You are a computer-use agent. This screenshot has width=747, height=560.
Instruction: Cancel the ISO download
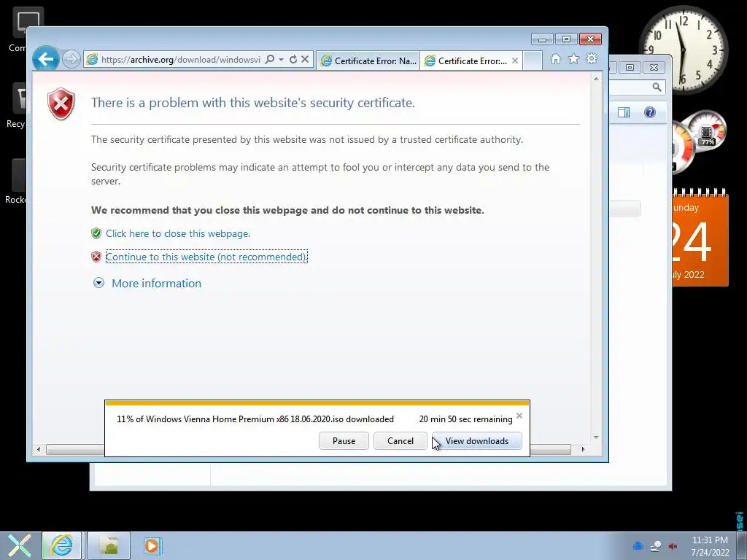(x=400, y=441)
